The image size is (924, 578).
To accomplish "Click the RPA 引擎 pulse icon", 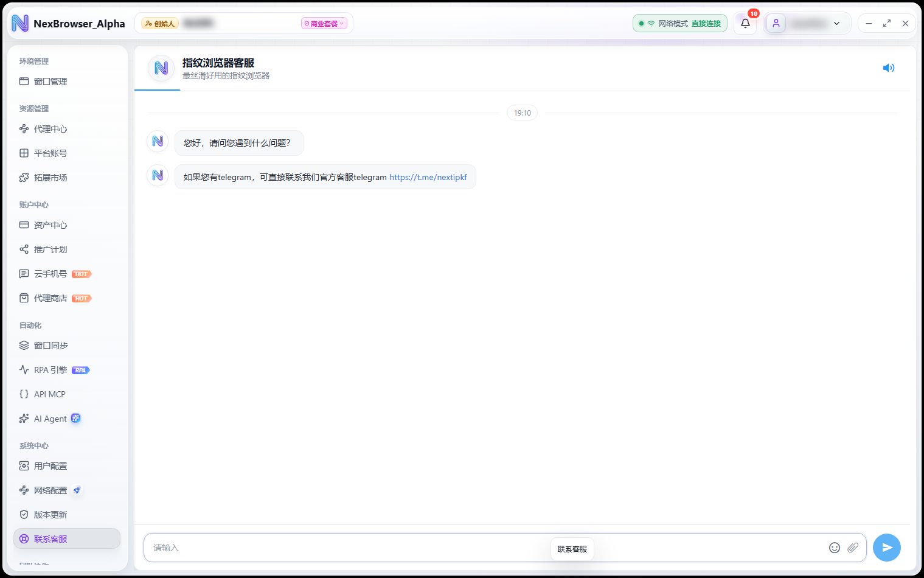I will point(24,370).
